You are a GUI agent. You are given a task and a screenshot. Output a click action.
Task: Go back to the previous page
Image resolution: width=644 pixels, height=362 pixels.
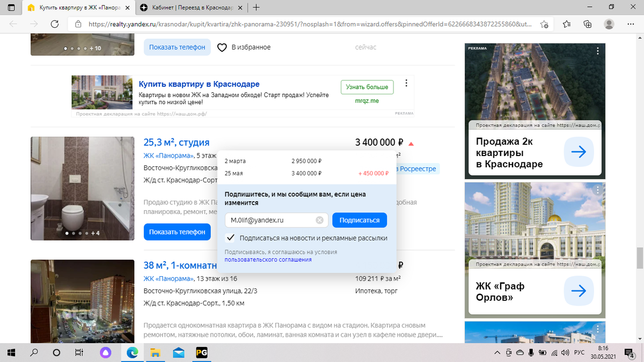pyautogui.click(x=13, y=24)
